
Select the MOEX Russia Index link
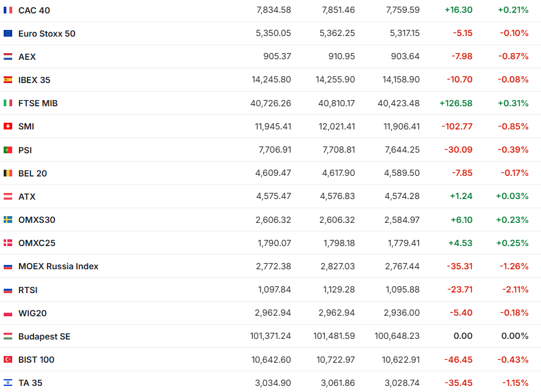click(58, 266)
